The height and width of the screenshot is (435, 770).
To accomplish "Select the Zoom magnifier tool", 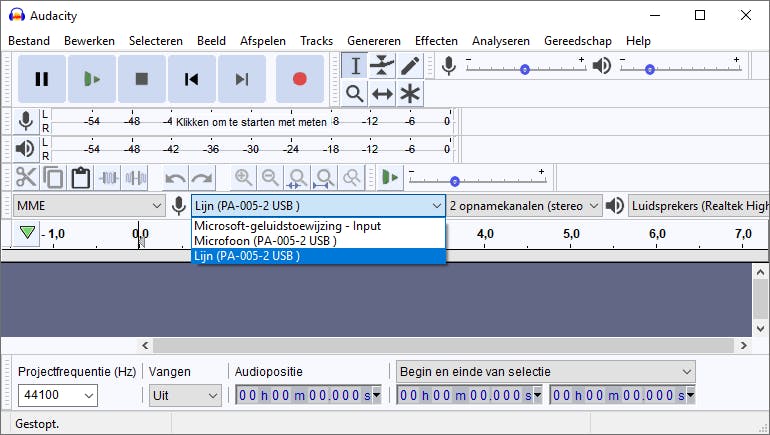I will (x=355, y=93).
